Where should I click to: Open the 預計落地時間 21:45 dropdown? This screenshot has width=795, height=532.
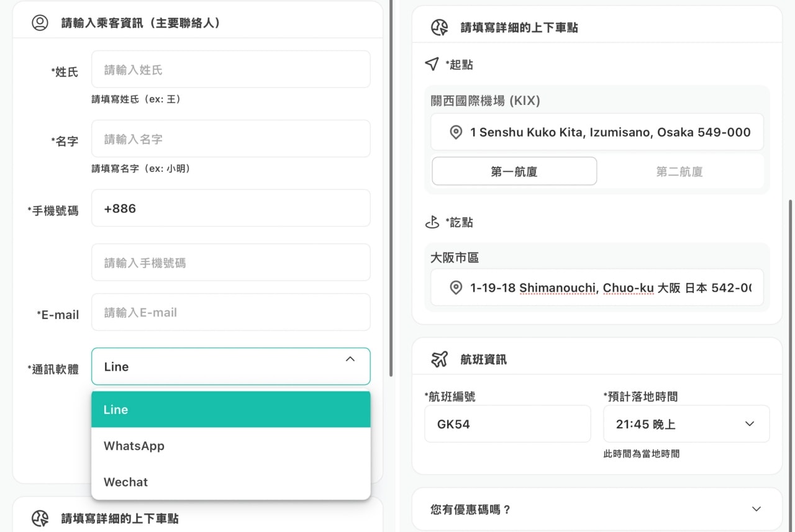click(686, 424)
